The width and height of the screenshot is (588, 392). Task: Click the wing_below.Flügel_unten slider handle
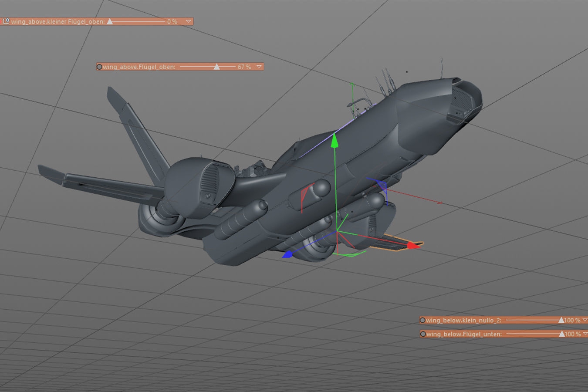(562, 334)
